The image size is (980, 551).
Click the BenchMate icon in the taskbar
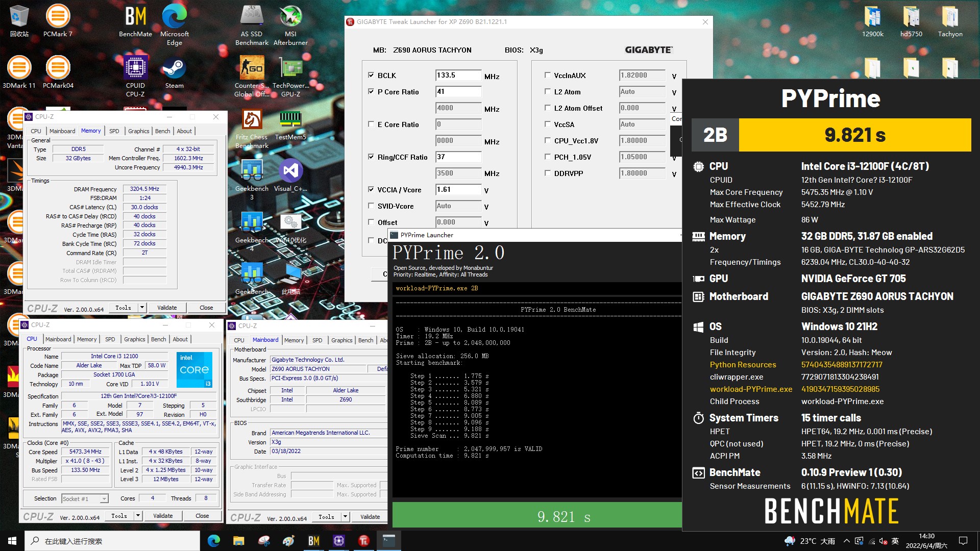(314, 541)
